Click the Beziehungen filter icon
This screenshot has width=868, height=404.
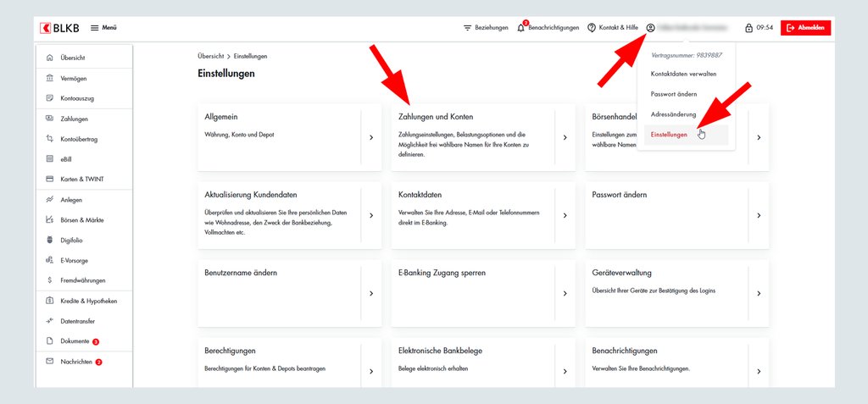(467, 28)
